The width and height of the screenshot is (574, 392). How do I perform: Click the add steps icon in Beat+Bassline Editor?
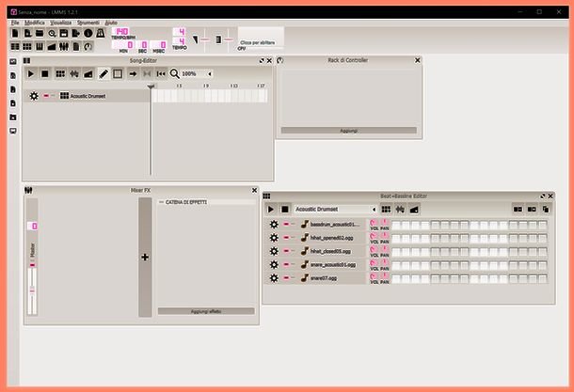pyautogui.click(x=532, y=210)
